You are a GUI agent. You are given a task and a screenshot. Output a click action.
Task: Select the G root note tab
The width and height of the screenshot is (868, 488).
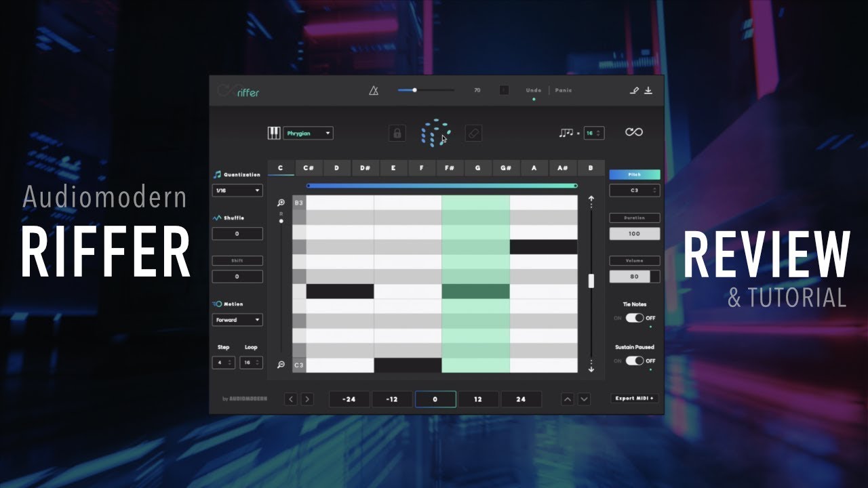point(477,167)
